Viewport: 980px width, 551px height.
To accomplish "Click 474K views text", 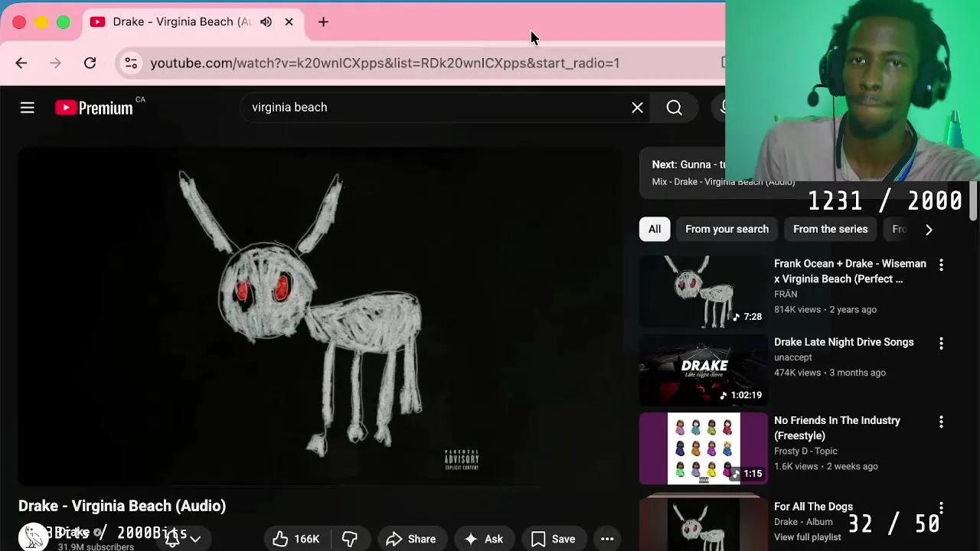I will coord(797,373).
